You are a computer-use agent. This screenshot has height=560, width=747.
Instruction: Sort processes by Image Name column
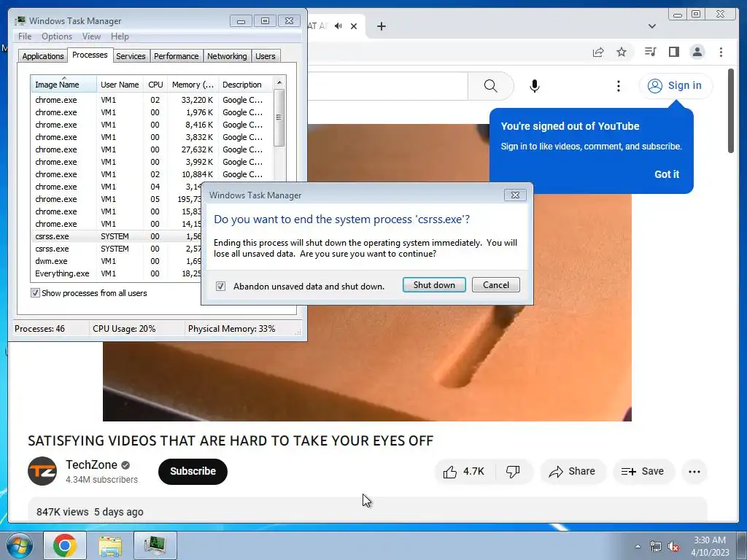(x=64, y=85)
